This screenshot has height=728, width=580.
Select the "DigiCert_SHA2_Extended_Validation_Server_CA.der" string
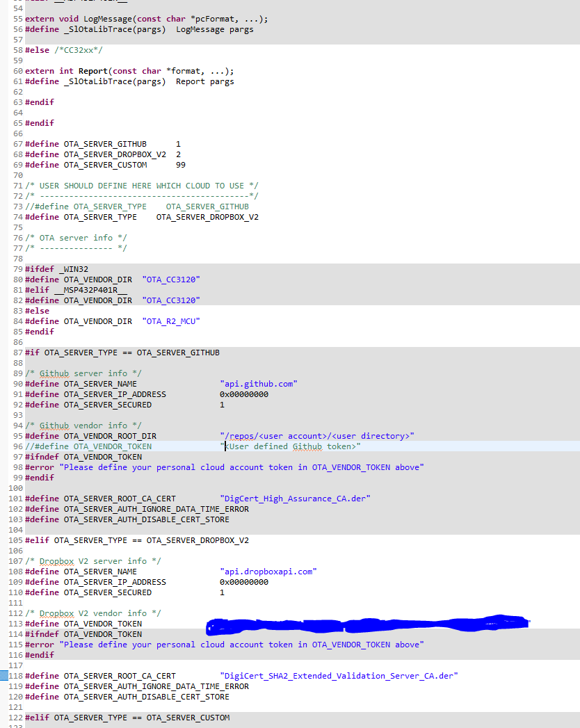pyautogui.click(x=339, y=676)
